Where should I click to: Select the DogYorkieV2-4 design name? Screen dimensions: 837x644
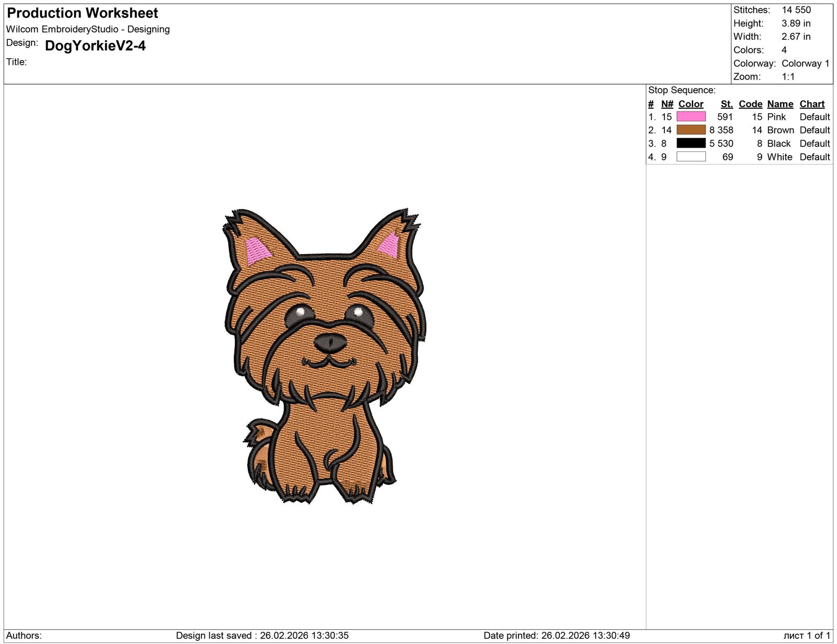(95, 46)
